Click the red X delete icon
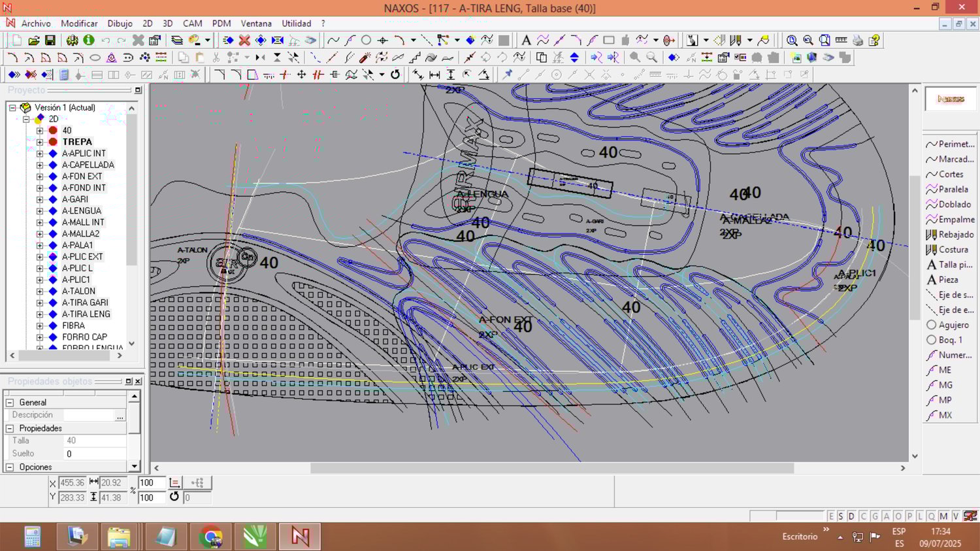 [x=244, y=41]
